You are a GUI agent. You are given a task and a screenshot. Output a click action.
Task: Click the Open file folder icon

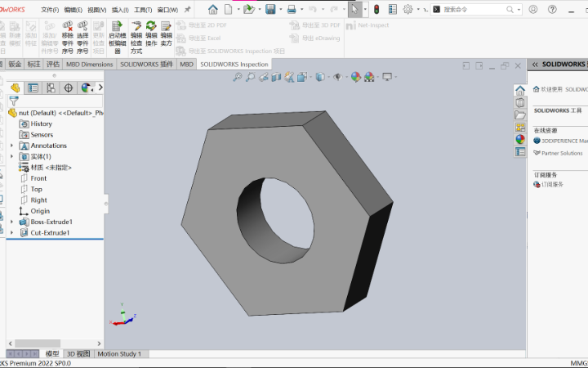248,9
